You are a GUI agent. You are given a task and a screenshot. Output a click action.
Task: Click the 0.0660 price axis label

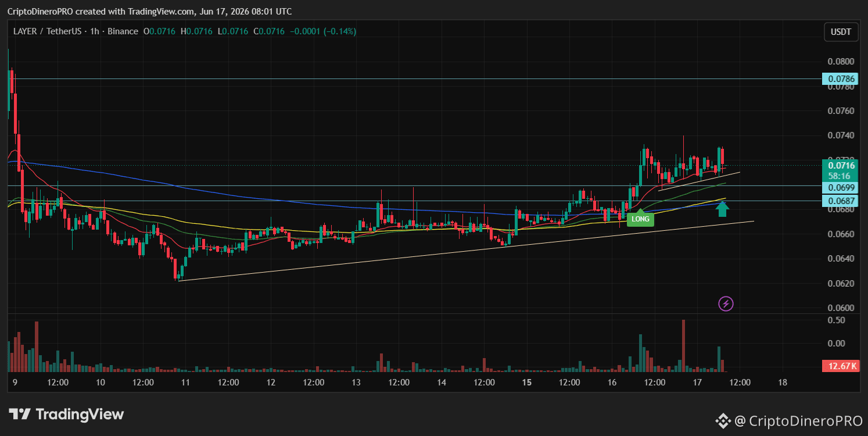pos(841,234)
